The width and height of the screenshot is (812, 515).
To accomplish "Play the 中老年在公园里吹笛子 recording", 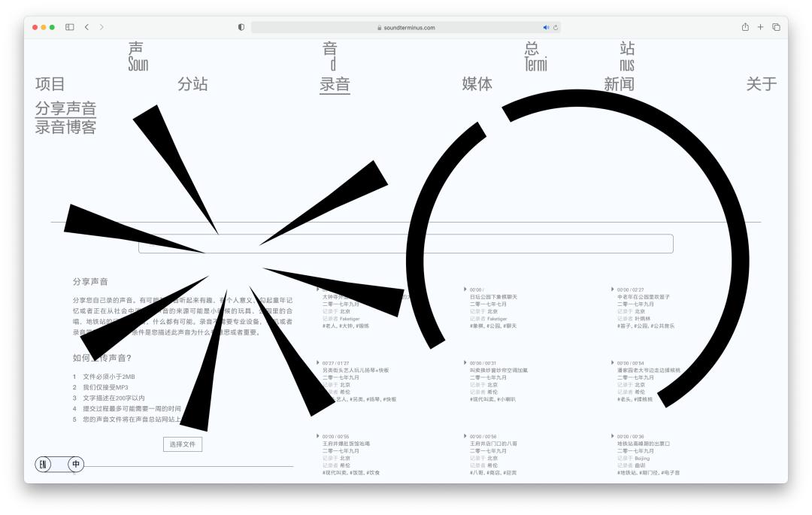I will point(613,289).
